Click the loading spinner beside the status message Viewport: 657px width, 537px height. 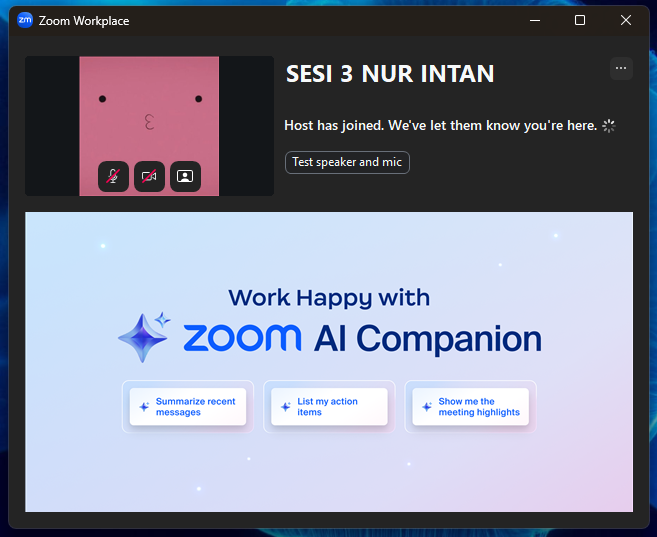click(609, 126)
